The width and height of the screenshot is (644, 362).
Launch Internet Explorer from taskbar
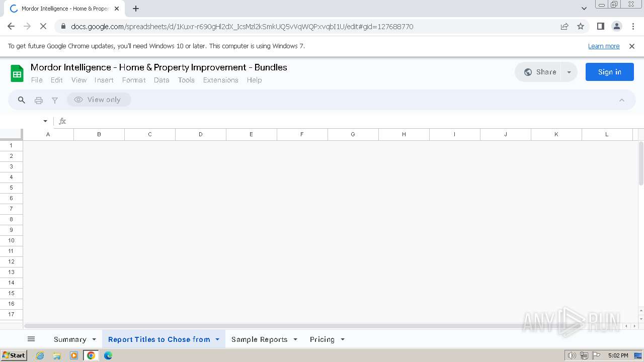pos(40,355)
